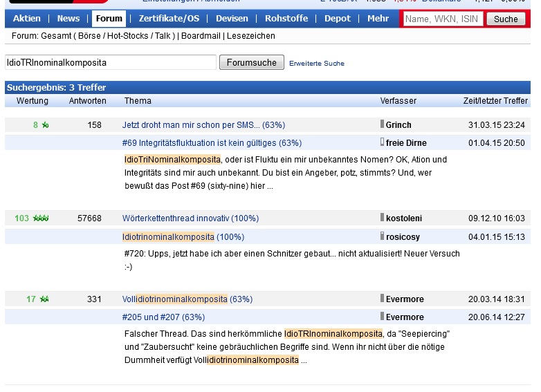Open Zertifikate/OS section
Viewport: 541px width, 392px height.
[169, 18]
